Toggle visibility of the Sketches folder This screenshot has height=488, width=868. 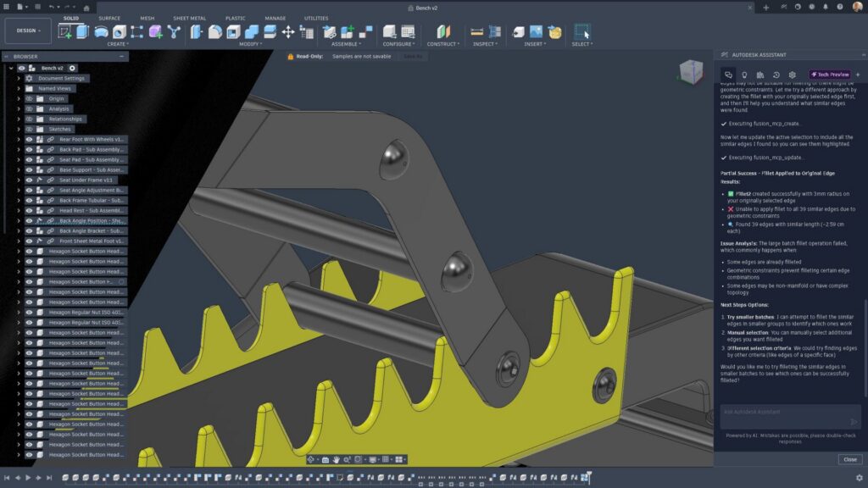click(x=29, y=129)
